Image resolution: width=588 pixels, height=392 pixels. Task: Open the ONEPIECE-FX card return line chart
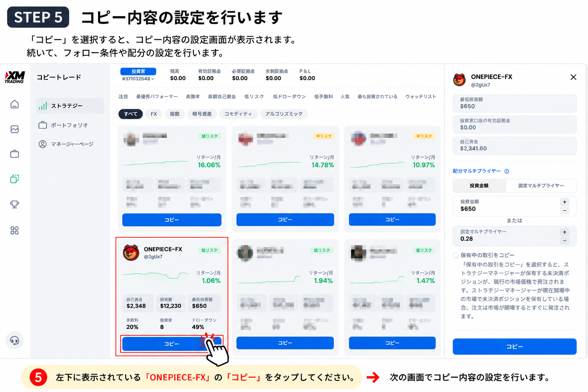(x=155, y=275)
